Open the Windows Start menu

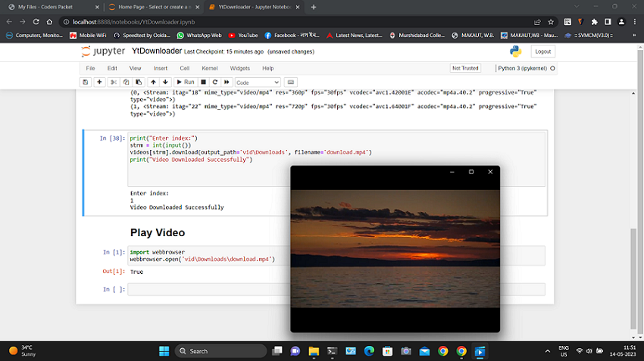tap(164, 351)
